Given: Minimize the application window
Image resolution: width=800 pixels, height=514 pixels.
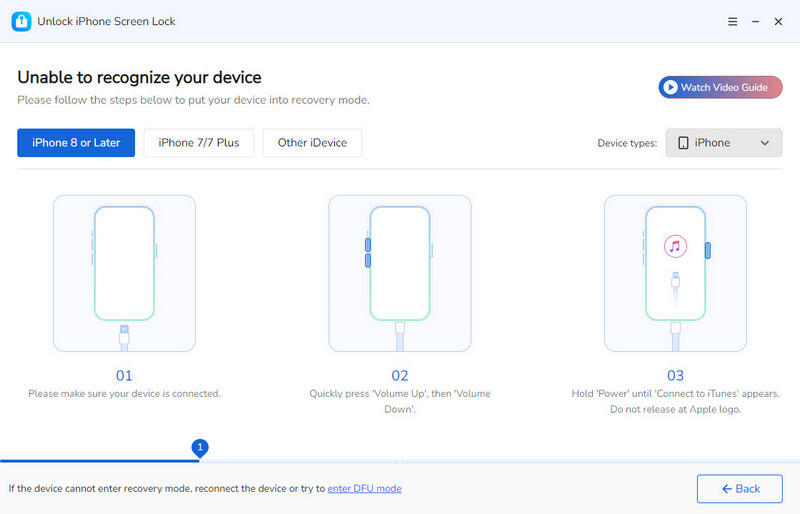Looking at the screenshot, I should coord(755,21).
